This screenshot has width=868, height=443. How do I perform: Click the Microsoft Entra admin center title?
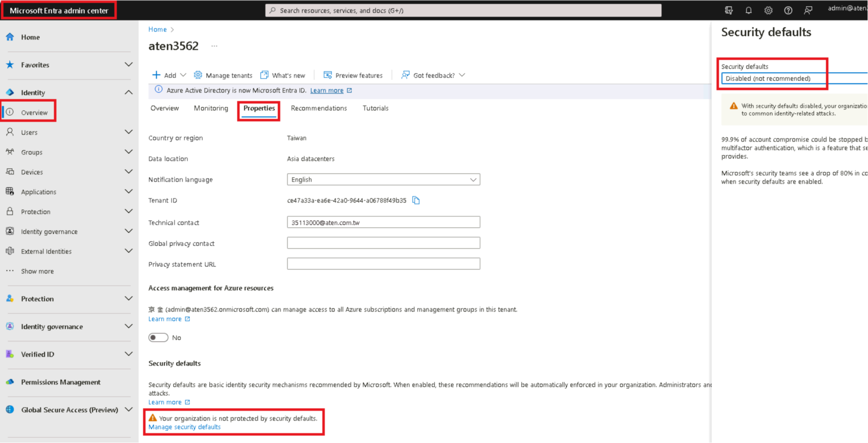(x=59, y=10)
